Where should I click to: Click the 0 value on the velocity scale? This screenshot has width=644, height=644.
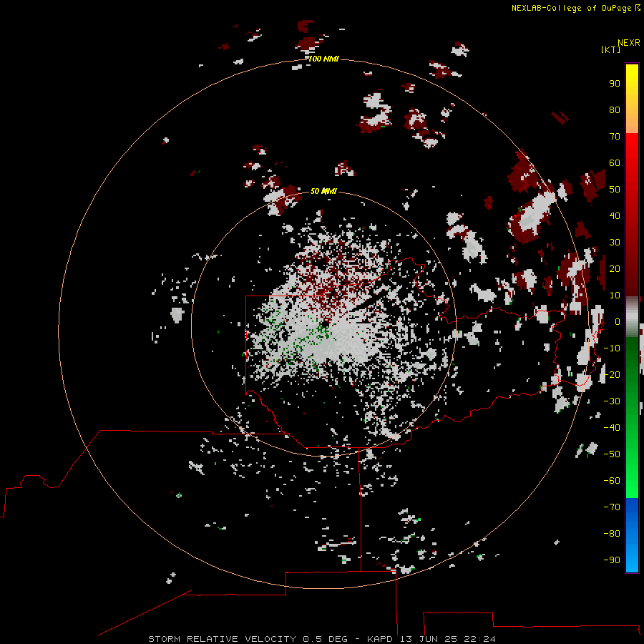(618, 321)
